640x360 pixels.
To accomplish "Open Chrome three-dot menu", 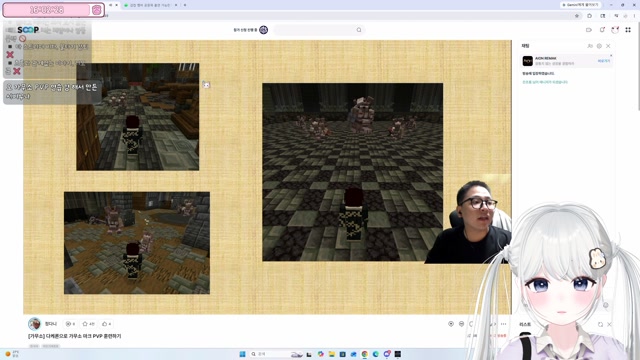I will 635,16.
